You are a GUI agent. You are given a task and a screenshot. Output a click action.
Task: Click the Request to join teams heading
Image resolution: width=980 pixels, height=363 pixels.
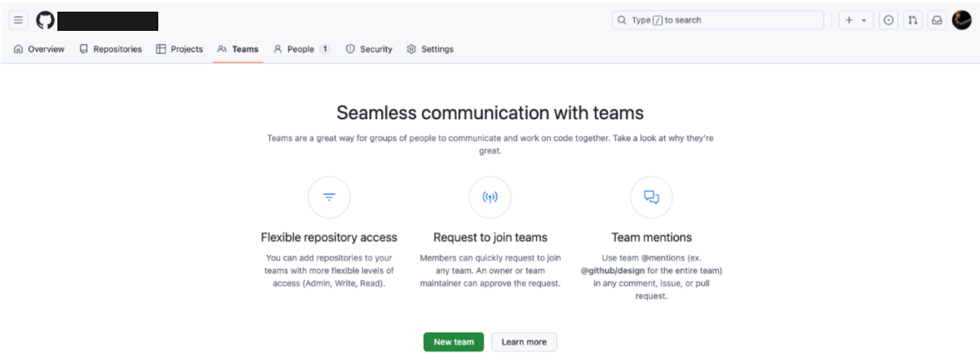(490, 238)
